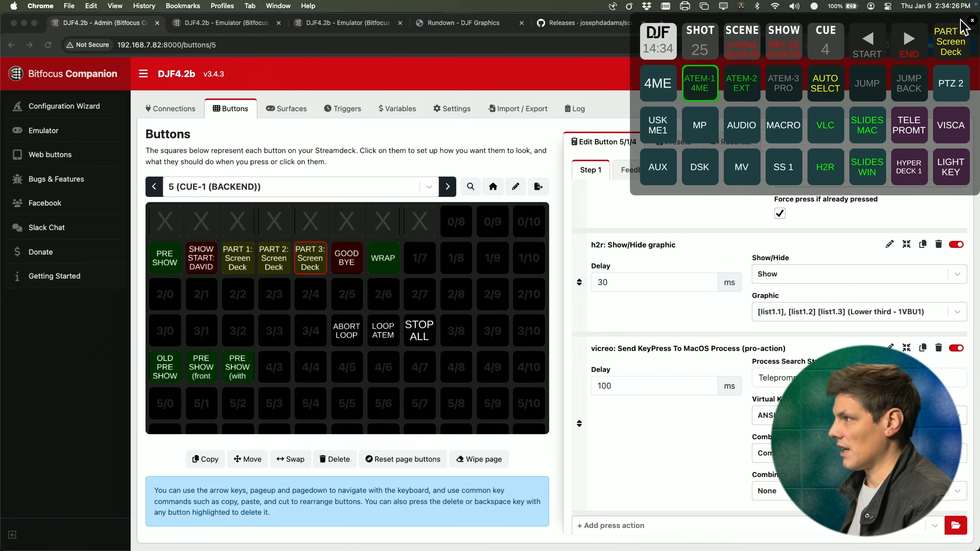Open Wi-Fi status in macOS menu bar
Image resolution: width=980 pixels, height=551 pixels.
click(775, 6)
